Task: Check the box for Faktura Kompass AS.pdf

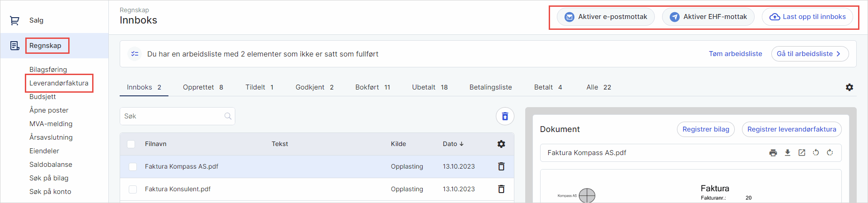Action: 133,167
